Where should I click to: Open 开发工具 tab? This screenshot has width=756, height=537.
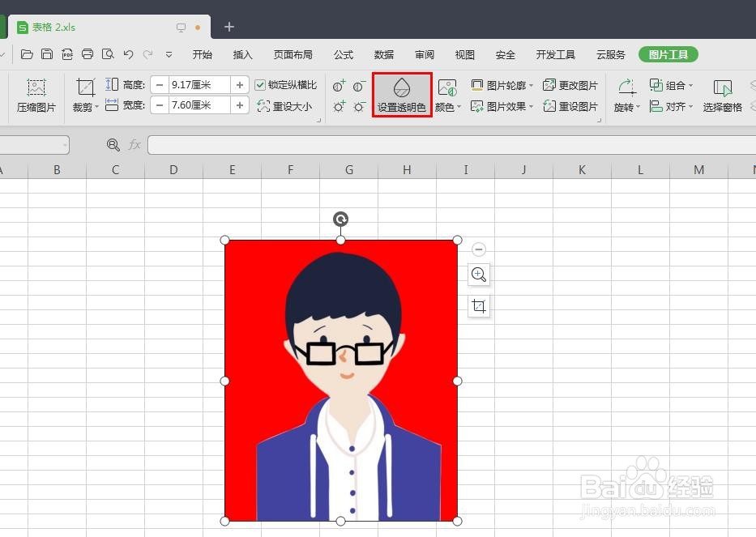555,55
